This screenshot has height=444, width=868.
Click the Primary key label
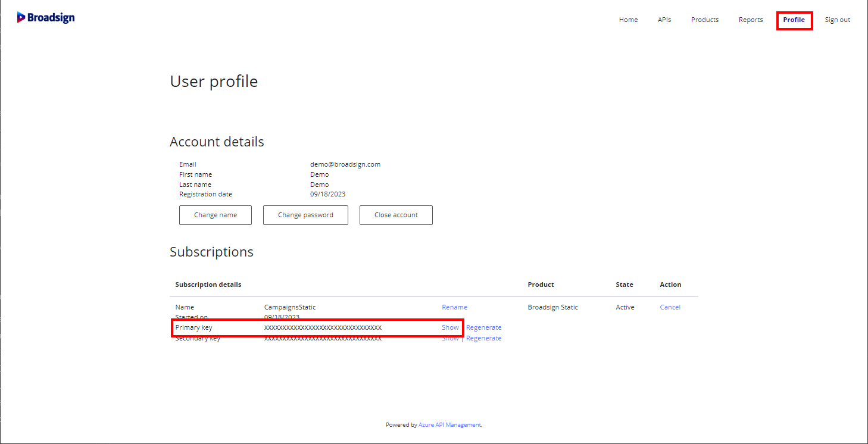[193, 327]
